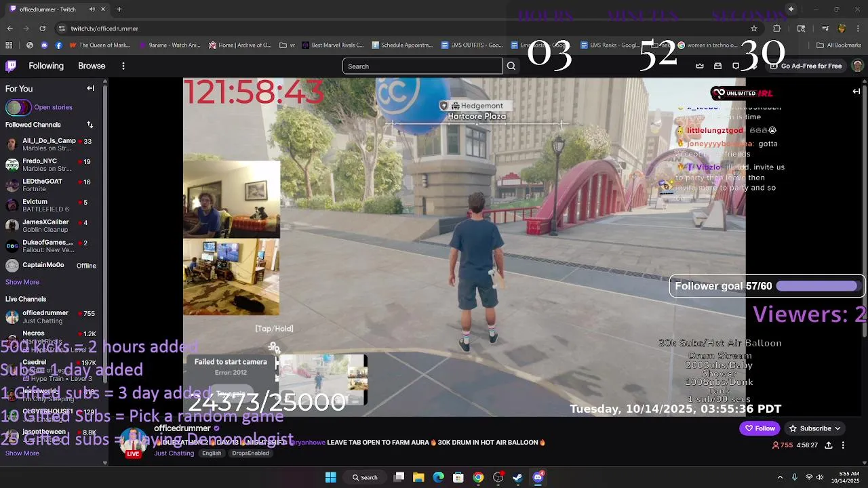Screen dimensions: 868x488
Task: Open Steam from the taskbar
Action: coord(517,477)
